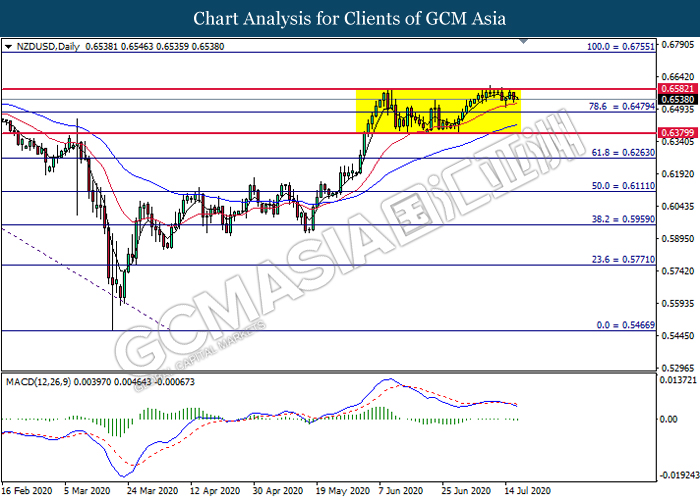The width and height of the screenshot is (700, 500).
Task: Click the 0.67905 price axis value
Action: (x=678, y=44)
